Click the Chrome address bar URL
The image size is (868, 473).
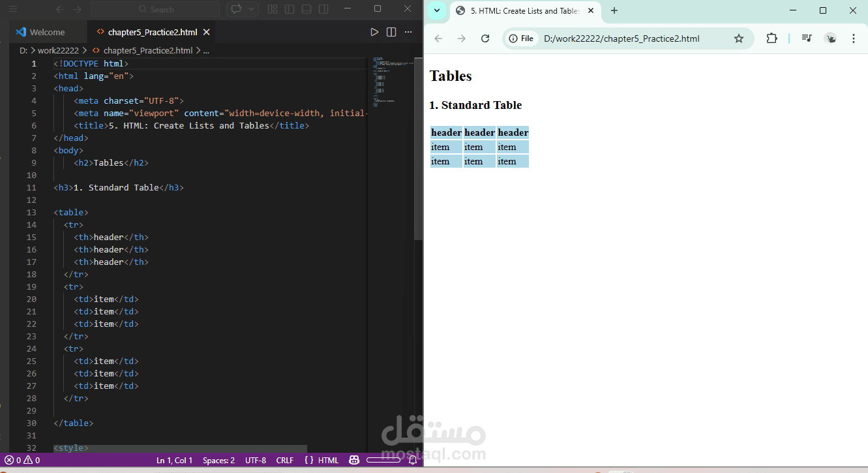[x=622, y=38]
